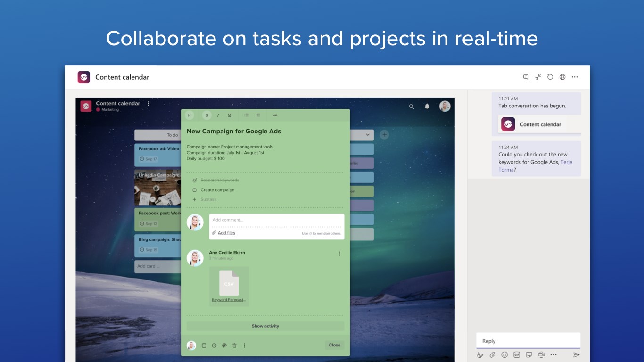644x362 pixels.
Task: Open the emoji picker in reply bar
Action: (504, 354)
